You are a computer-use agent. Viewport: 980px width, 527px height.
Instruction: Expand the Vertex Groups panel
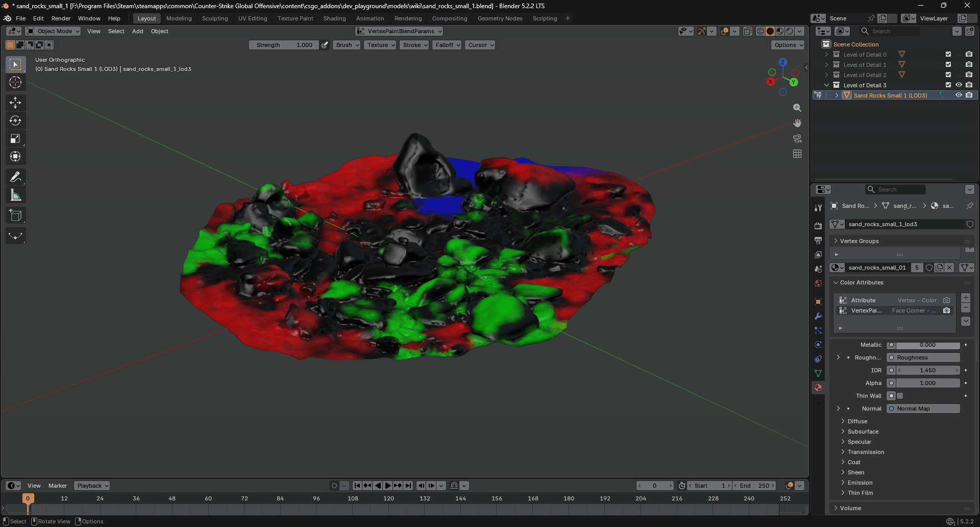point(860,241)
